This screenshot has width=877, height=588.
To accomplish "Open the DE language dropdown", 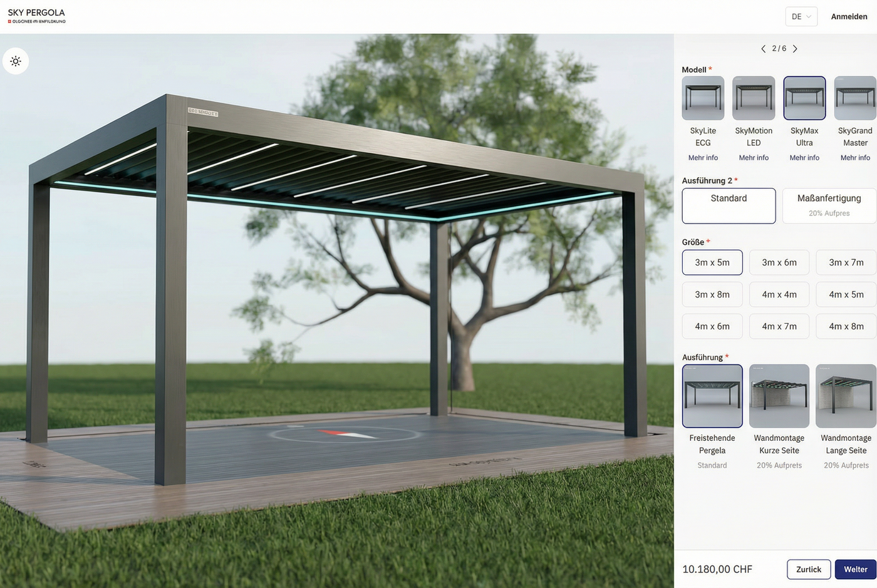I will tap(801, 17).
